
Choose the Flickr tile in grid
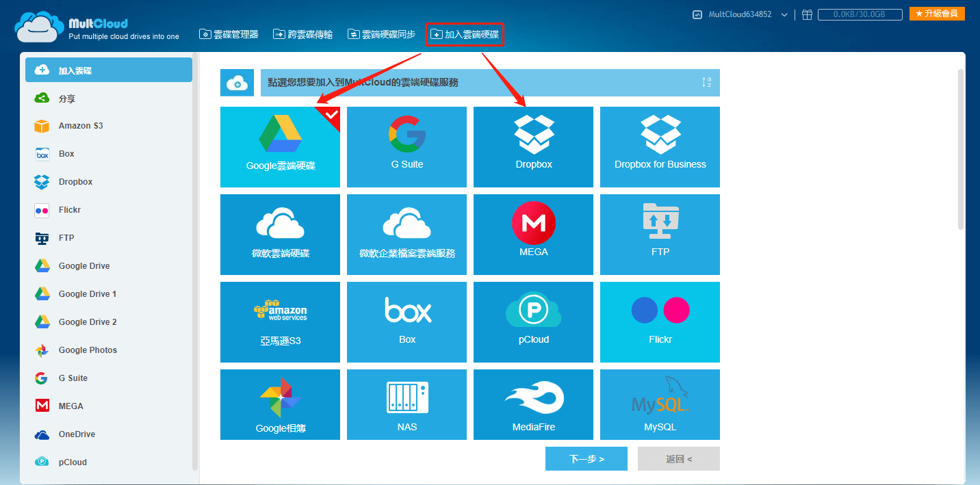click(660, 322)
